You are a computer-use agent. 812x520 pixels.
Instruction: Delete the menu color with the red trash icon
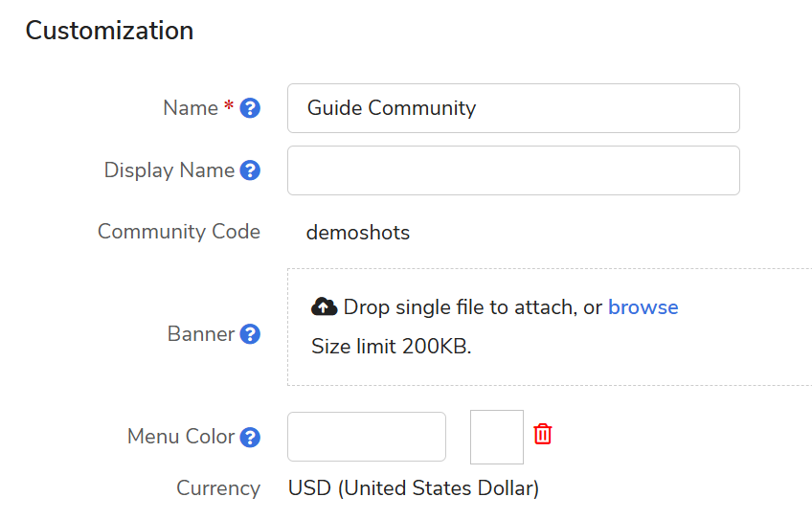point(543,434)
